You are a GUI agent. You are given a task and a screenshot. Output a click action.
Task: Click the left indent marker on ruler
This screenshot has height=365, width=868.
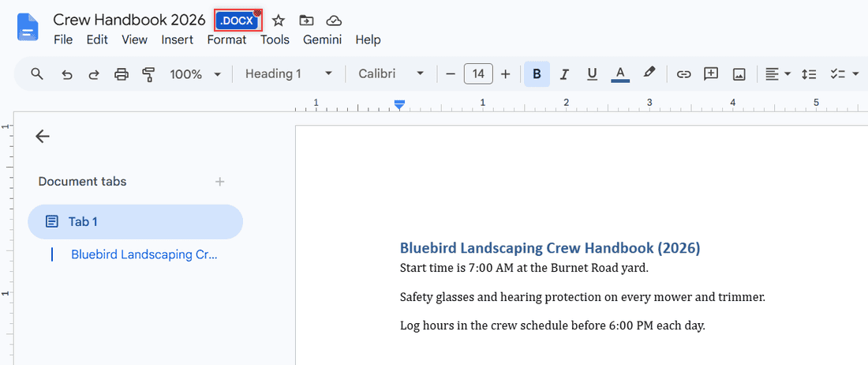coord(399,105)
